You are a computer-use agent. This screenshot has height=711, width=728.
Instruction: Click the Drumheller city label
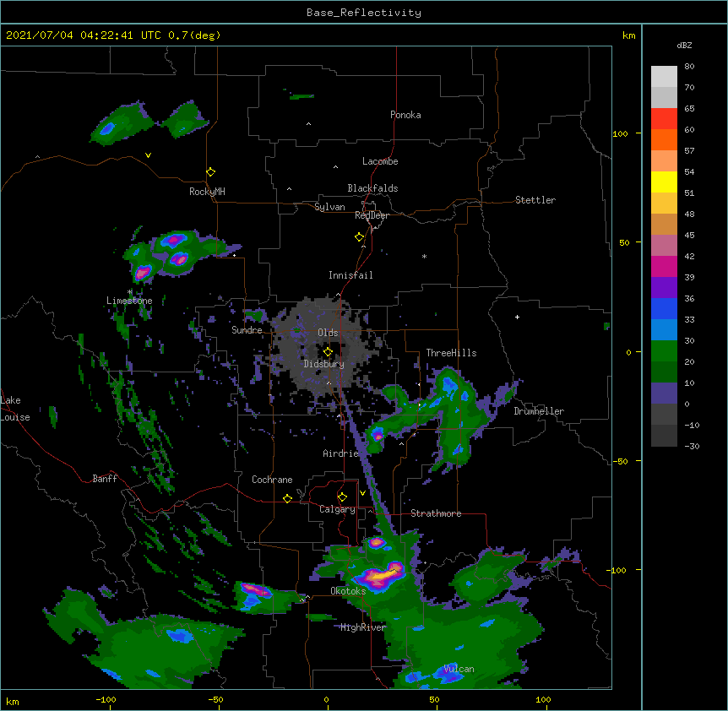[x=539, y=411]
